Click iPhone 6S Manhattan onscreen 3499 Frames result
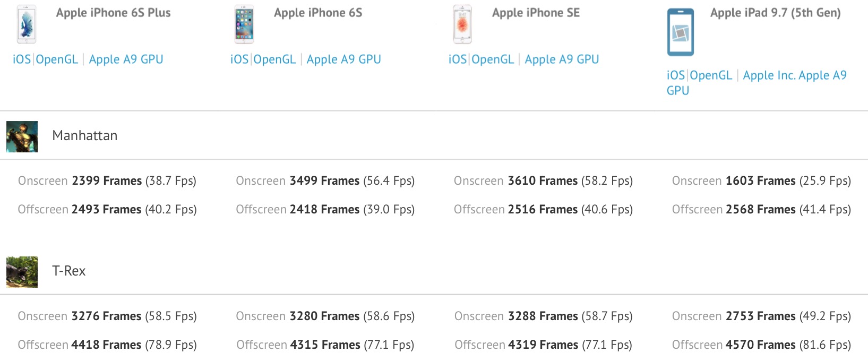The width and height of the screenshot is (868, 361). (325, 181)
